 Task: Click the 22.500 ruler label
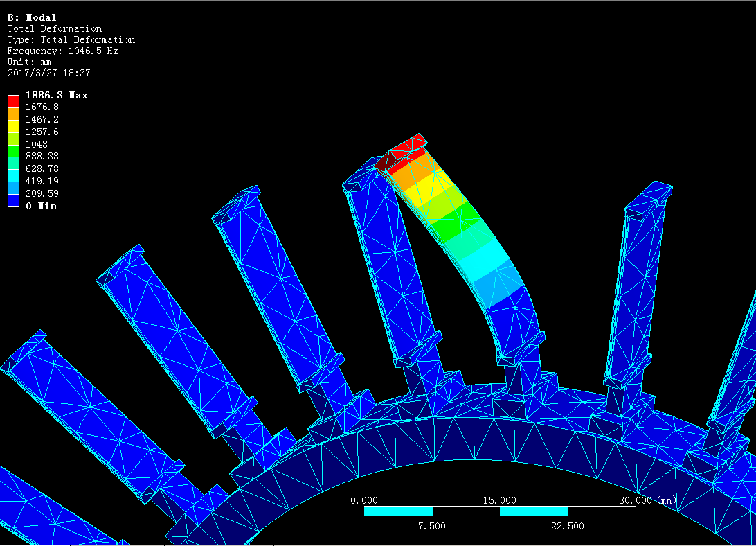(568, 526)
